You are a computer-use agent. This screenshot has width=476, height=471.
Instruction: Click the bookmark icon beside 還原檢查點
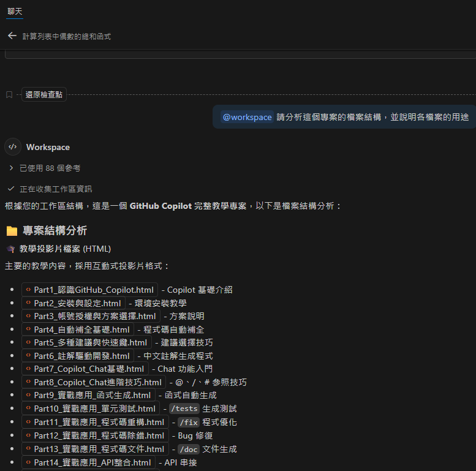tap(9, 95)
